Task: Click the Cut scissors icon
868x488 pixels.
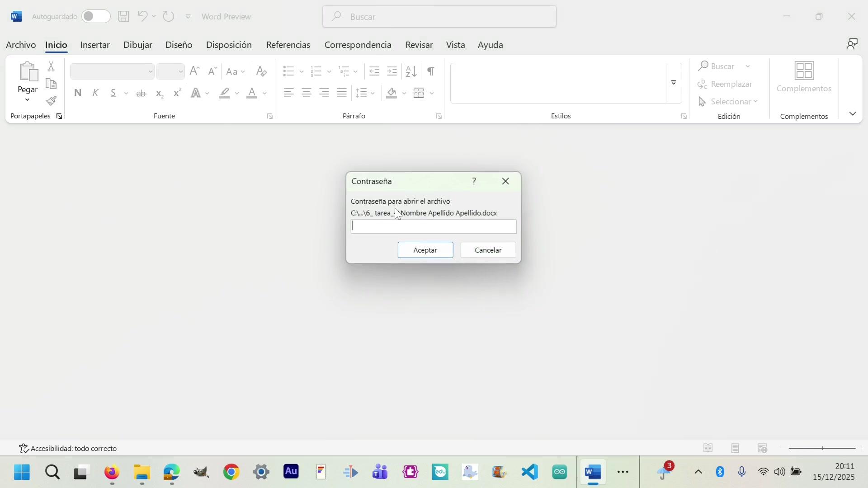Action: point(51,67)
